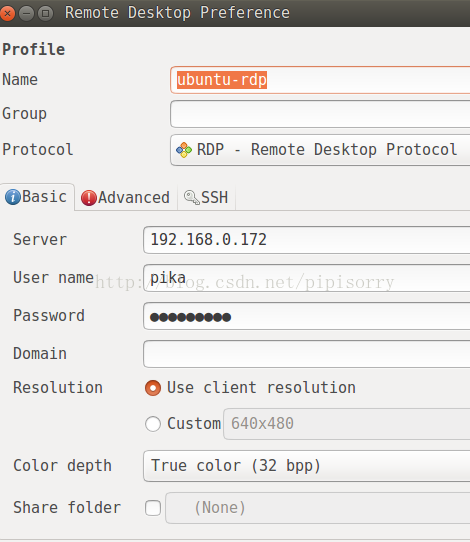Open the Share folder (None) chooser button
Viewport: 470px width, 542px height.
(x=318, y=508)
